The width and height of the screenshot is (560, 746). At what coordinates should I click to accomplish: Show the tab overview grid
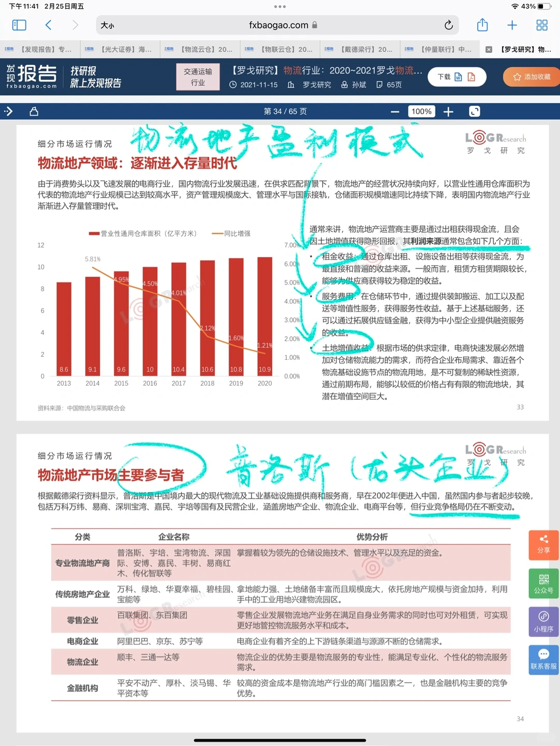(x=542, y=25)
